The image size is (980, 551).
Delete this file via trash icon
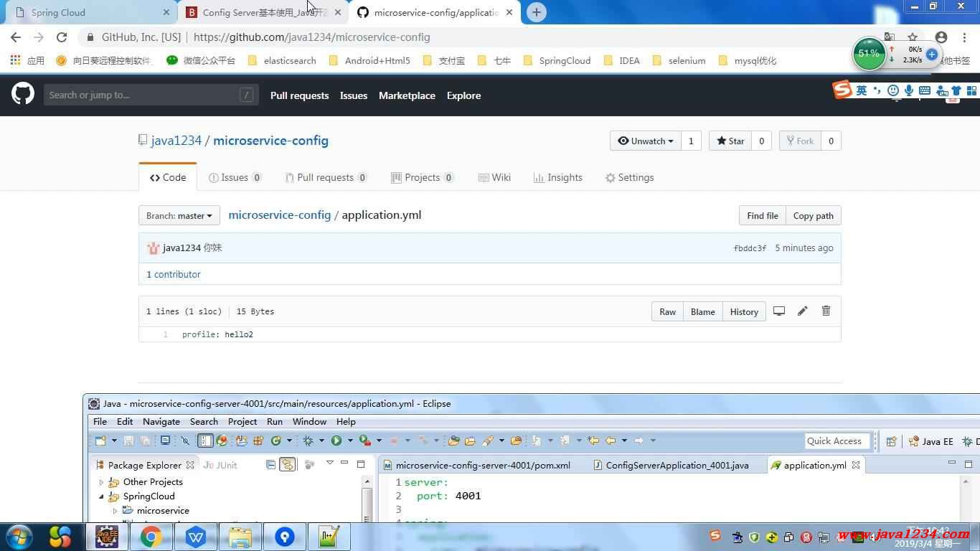pyautogui.click(x=826, y=311)
